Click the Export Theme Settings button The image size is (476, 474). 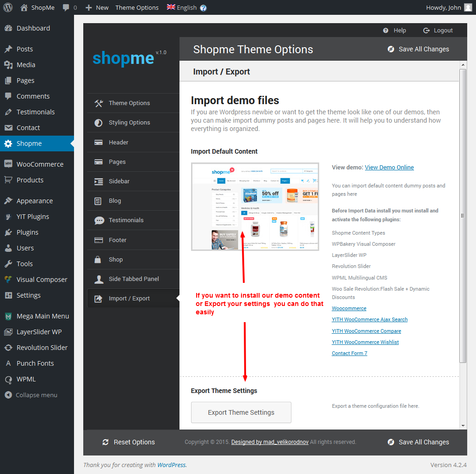coord(241,412)
